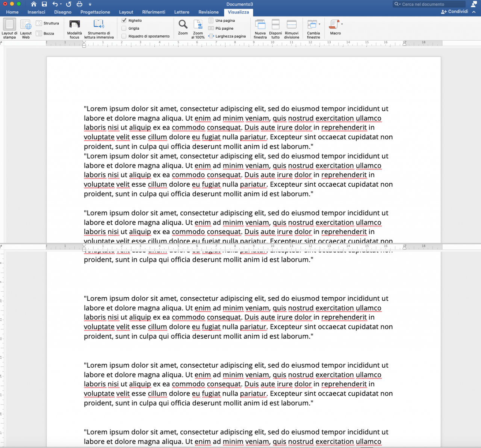Set Zoom al 100%

tap(198, 29)
